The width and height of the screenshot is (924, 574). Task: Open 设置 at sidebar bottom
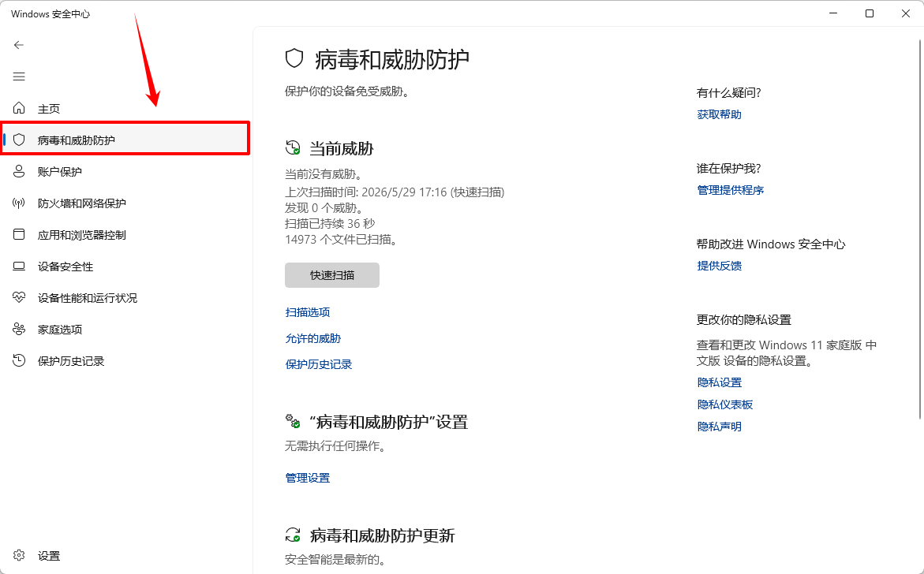[x=49, y=556]
